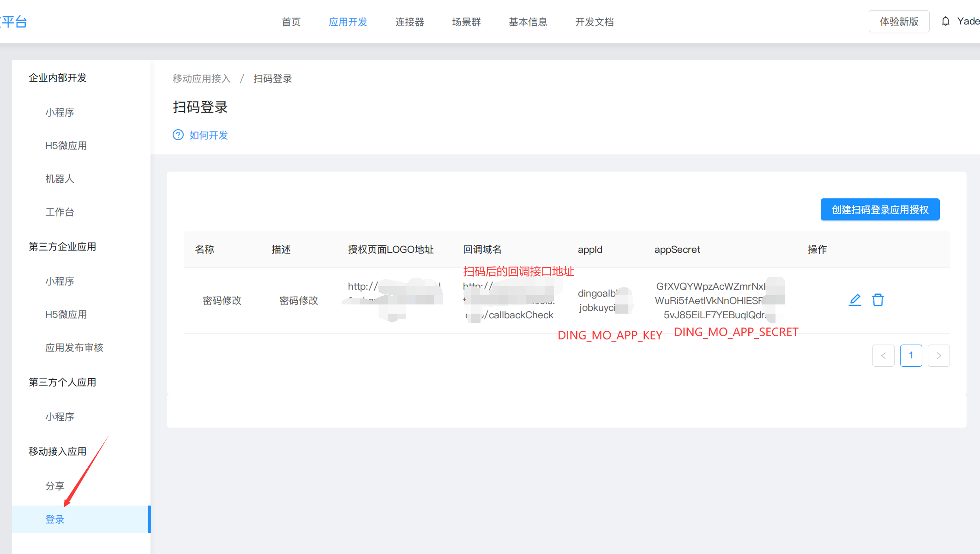
Task: Select page 1 in pagination
Action: pyautogui.click(x=911, y=356)
